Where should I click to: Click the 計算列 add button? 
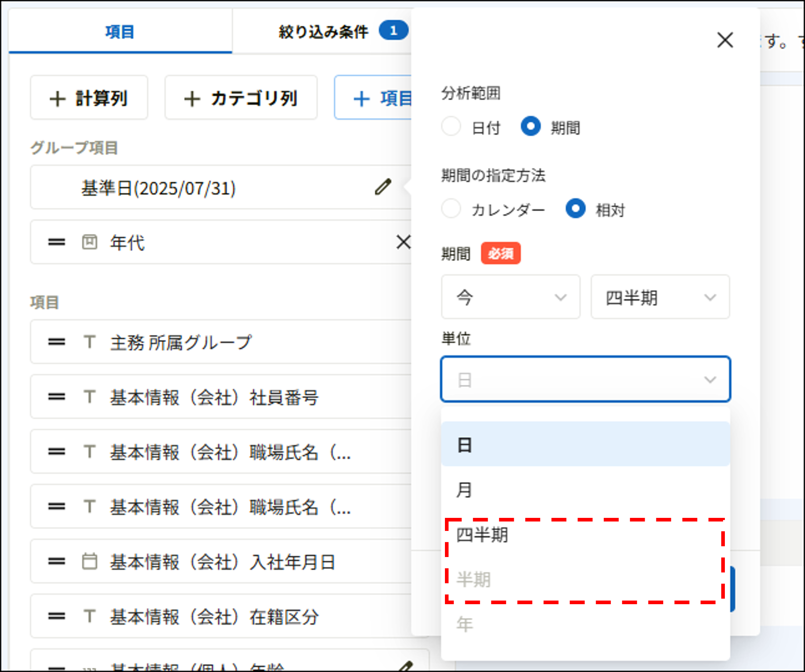click(x=89, y=98)
